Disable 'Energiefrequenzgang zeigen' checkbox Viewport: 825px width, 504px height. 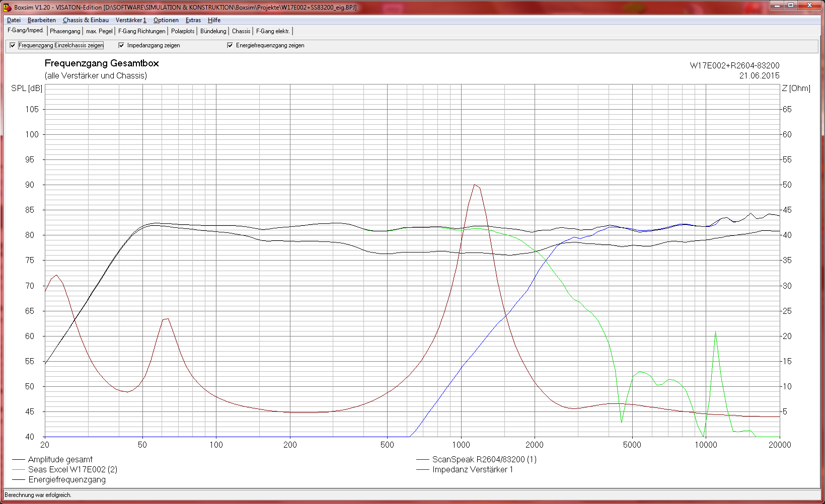230,45
